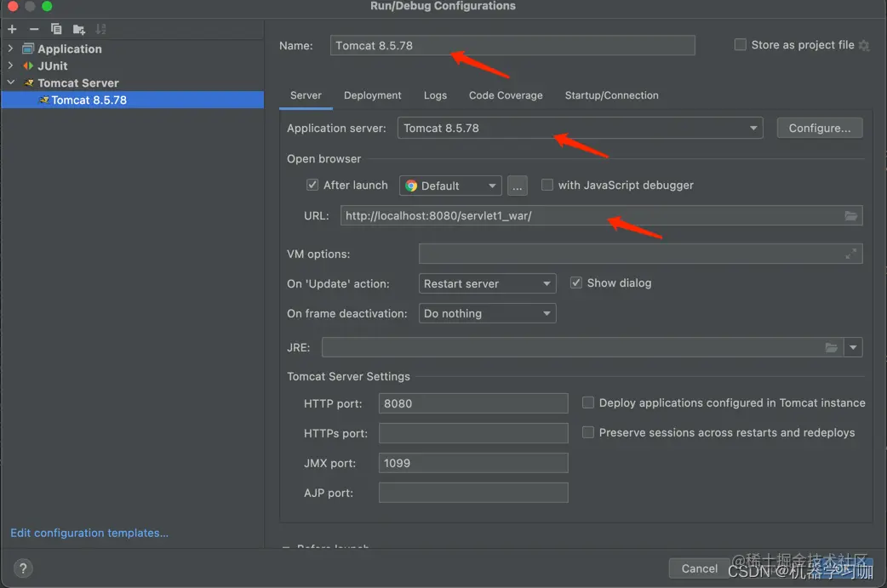Click the help question mark button
This screenshot has width=887, height=588.
pos(23,568)
